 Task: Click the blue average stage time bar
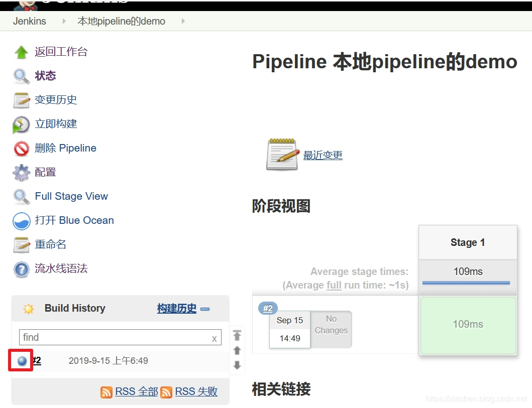pyautogui.click(x=466, y=283)
